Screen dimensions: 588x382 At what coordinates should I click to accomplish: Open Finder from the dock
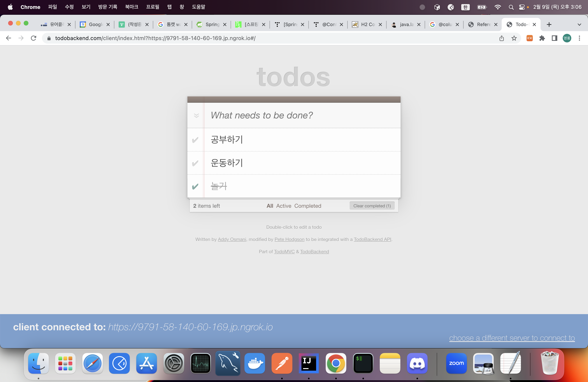coord(38,363)
